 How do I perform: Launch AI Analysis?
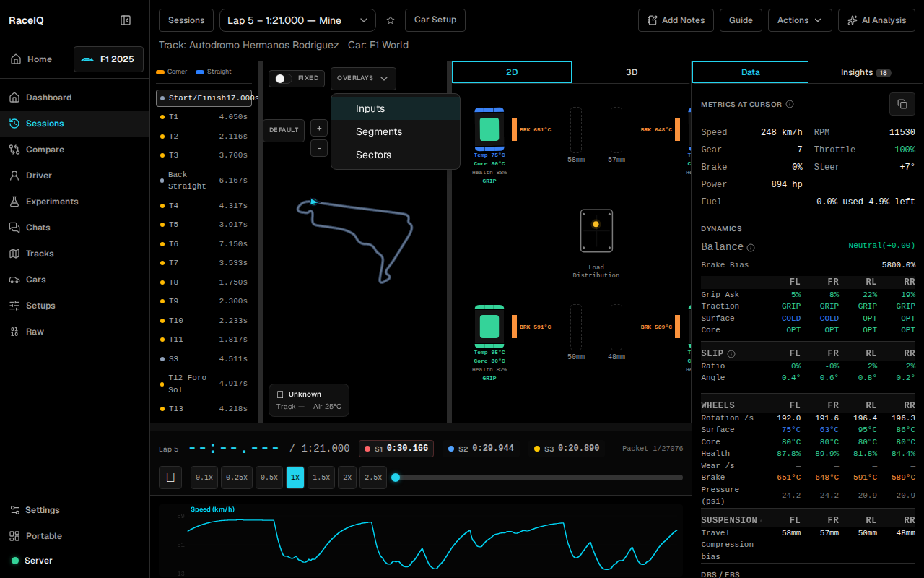[x=876, y=20]
